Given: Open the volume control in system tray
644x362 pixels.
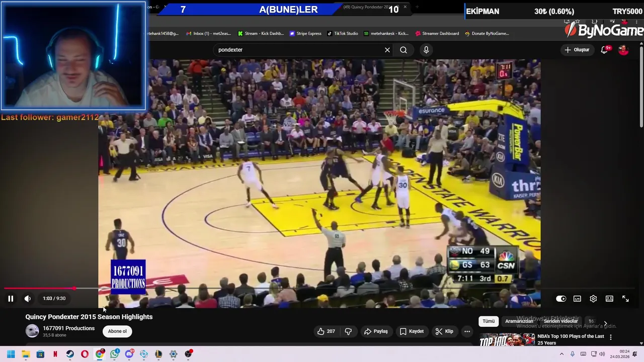Looking at the screenshot, I should coord(602,354).
